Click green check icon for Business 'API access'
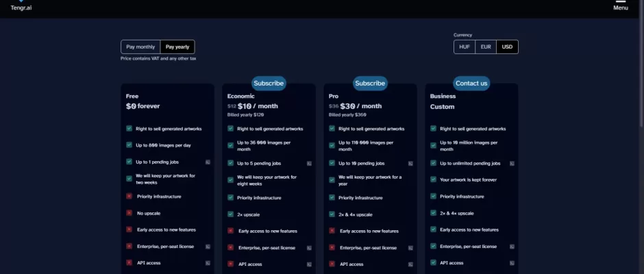644x274 pixels. click(x=433, y=262)
